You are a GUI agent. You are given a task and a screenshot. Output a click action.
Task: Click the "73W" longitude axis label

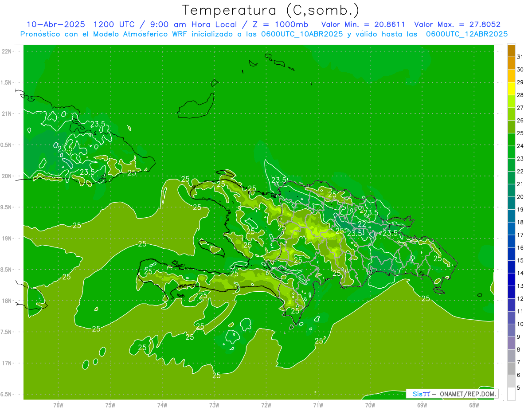(x=214, y=405)
